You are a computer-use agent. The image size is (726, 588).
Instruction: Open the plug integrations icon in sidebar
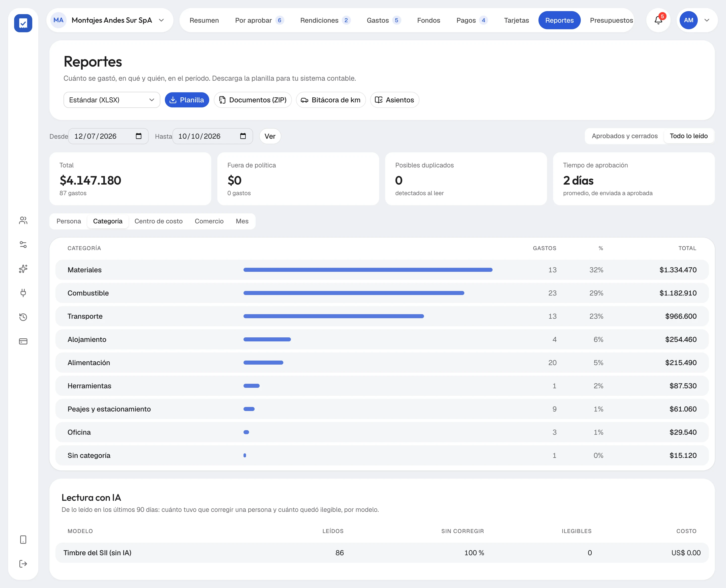pyautogui.click(x=23, y=293)
